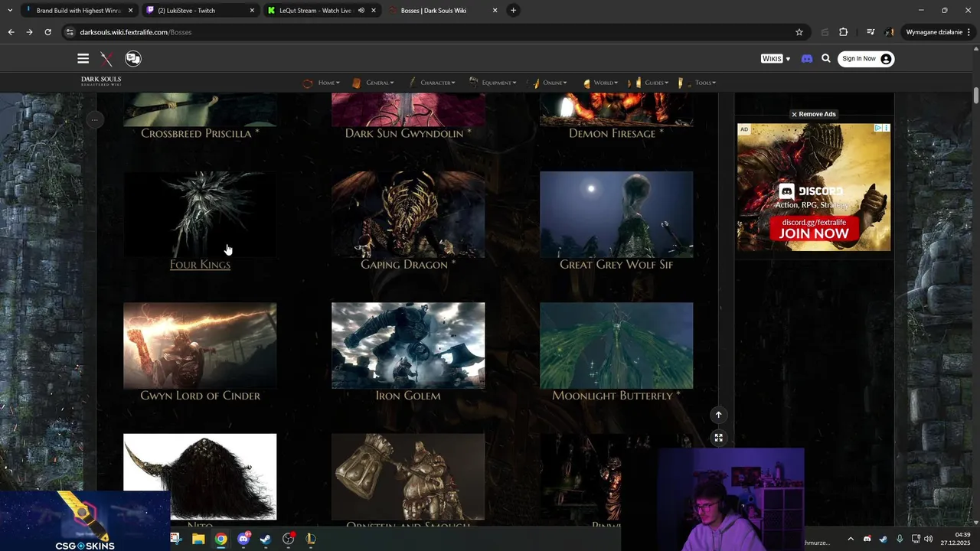Click the scroll-to-top arrow button

[718, 415]
